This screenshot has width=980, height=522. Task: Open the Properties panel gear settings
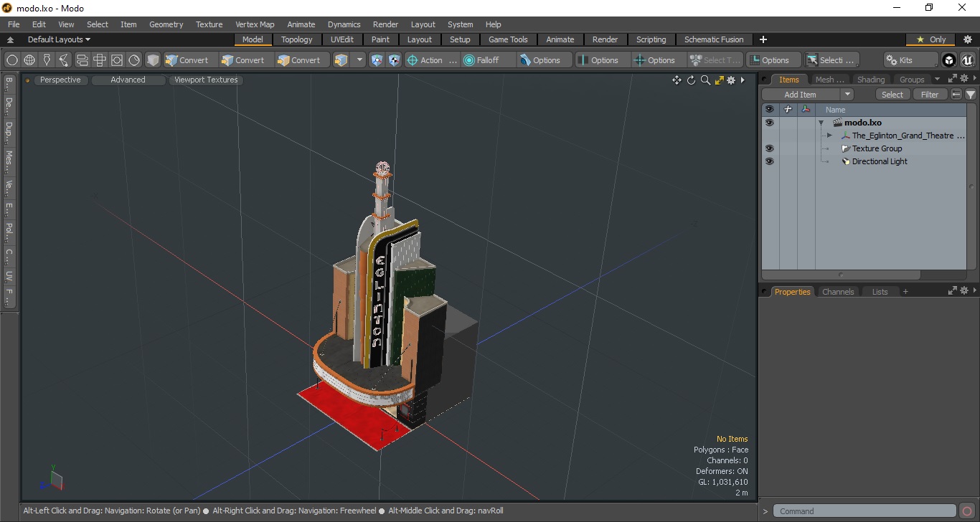click(x=964, y=291)
